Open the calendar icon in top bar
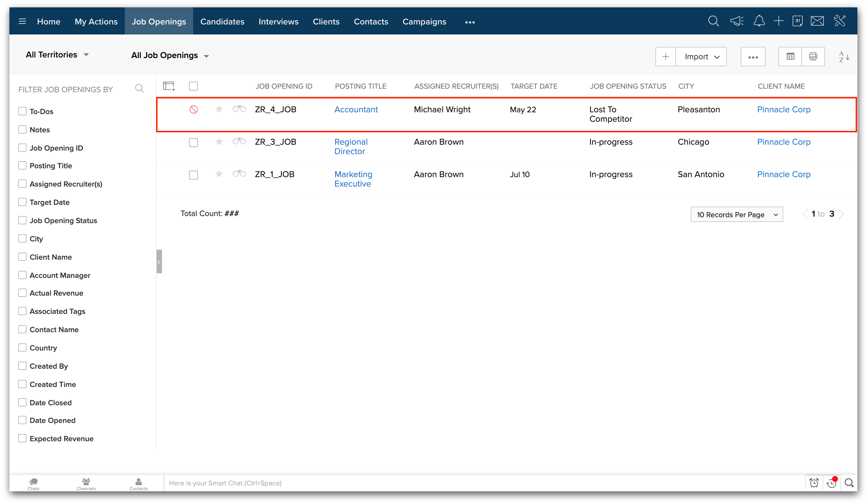 [x=797, y=22]
